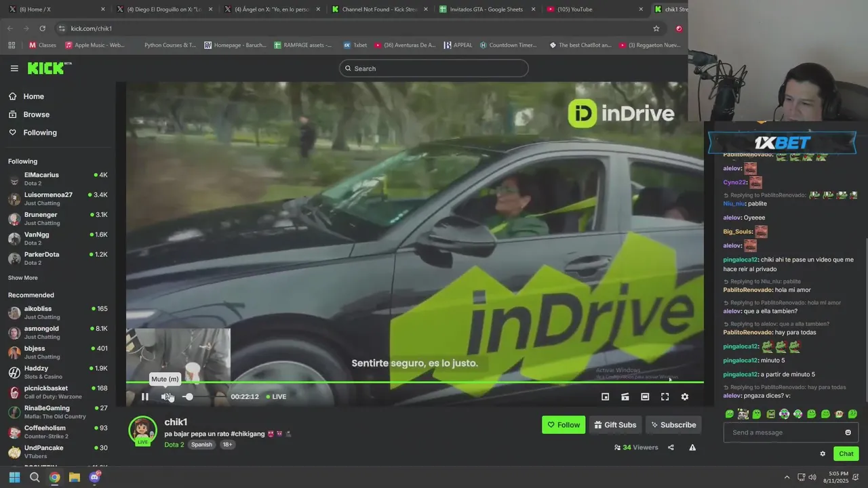
Task: Open Luisormenoa27 channel in the sidebar
Action: tap(58, 199)
